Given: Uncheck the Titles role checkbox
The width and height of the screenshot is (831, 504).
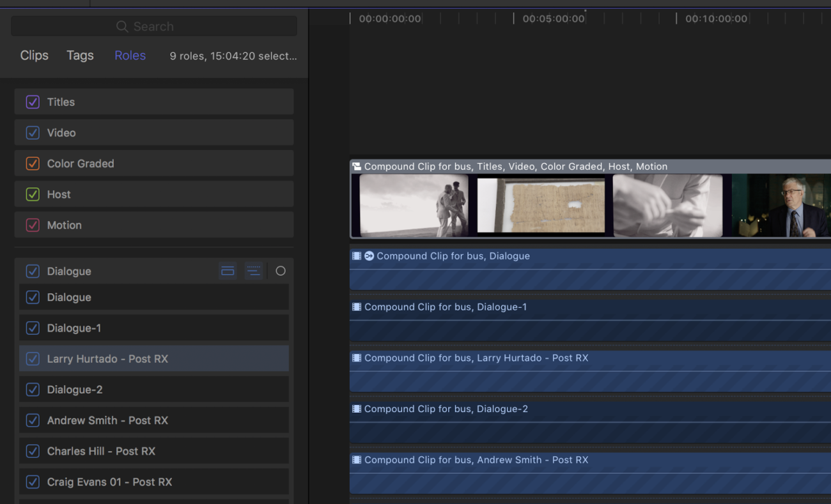Looking at the screenshot, I should (33, 102).
